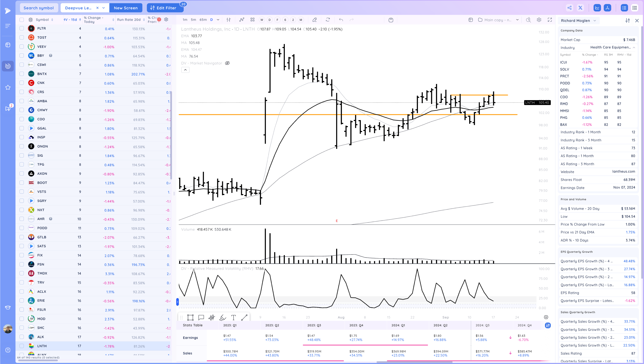Viewport: 644px width, 364px height.
Task: Toggle Market Navigator indicator visibility
Action: 227,63
